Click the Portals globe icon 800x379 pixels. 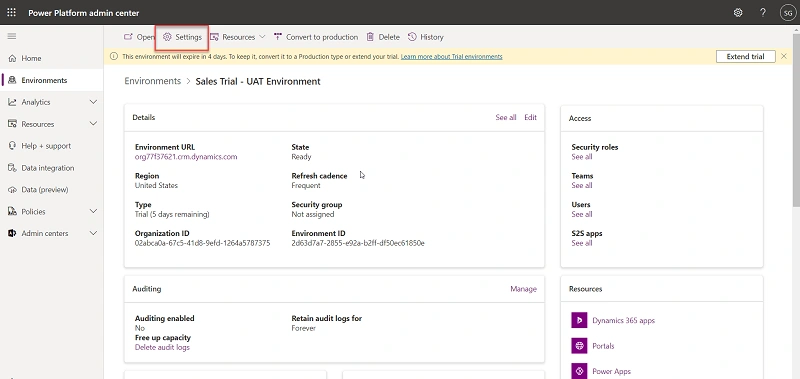(579, 345)
